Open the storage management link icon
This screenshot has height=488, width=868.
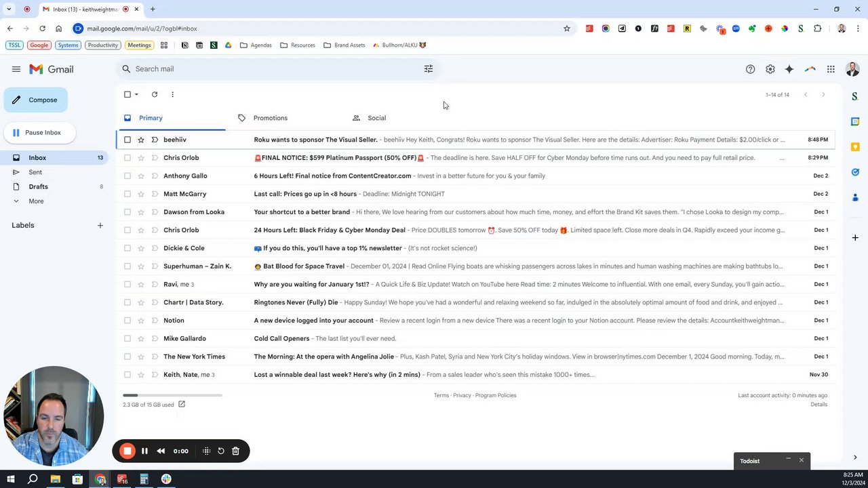182,405
